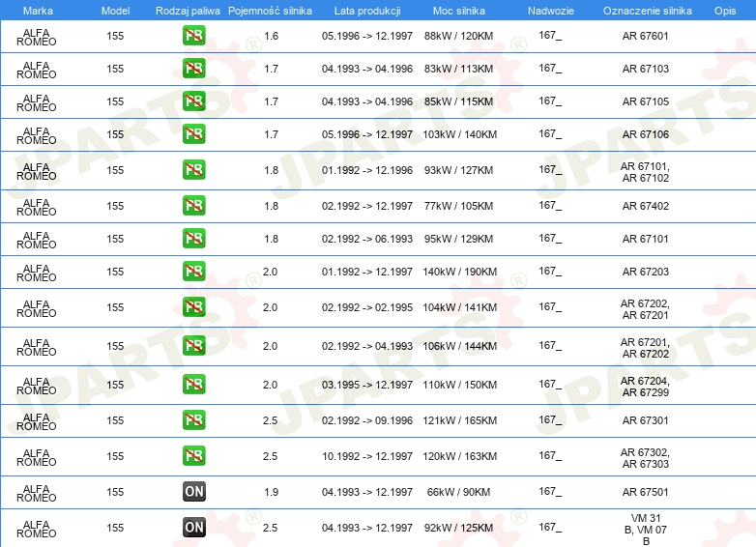
Task: Click the AR 67302, AR 67303 engine cell
Action: tap(645, 458)
